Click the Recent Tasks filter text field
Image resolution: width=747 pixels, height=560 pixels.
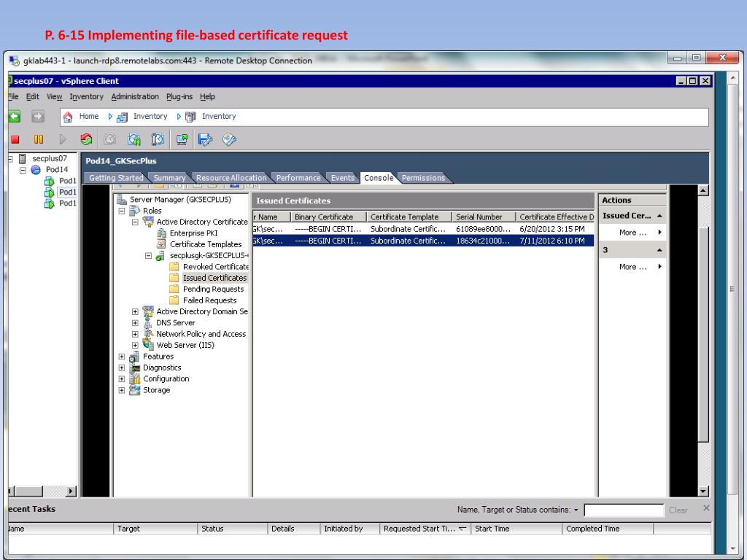624,510
